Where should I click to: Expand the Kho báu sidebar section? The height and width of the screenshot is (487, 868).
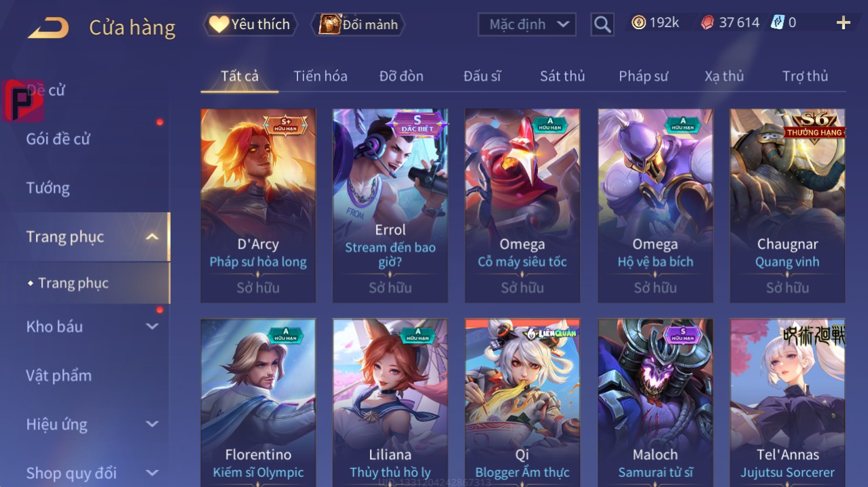153,326
